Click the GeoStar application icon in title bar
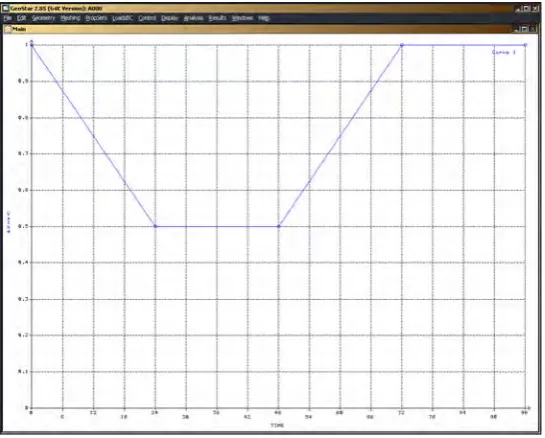The height and width of the screenshot is (438, 545). click(x=6, y=8)
